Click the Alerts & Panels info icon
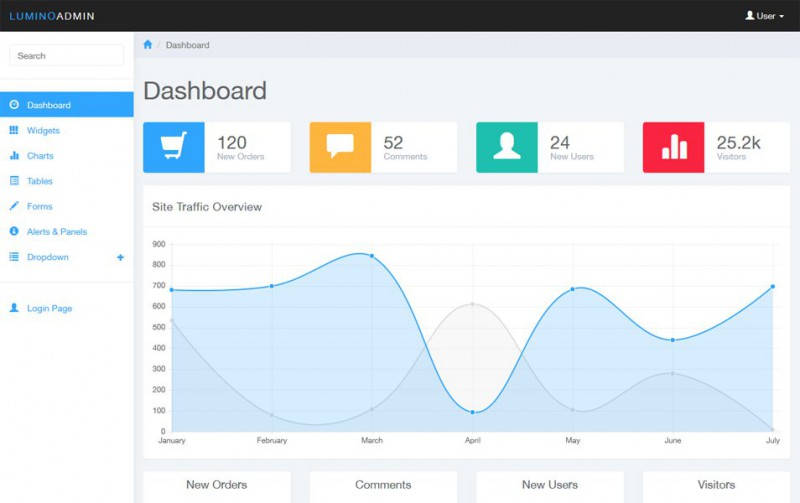 [x=14, y=231]
